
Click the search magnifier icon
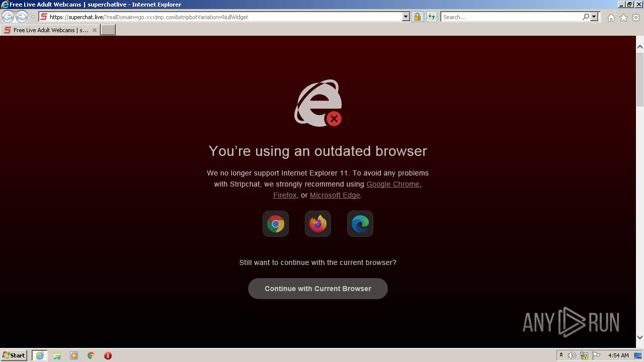tap(586, 17)
